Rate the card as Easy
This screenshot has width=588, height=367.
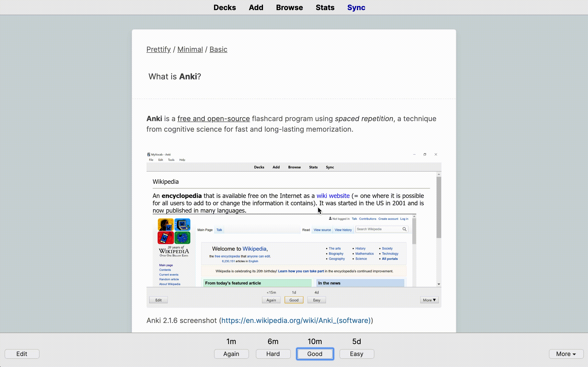click(356, 354)
